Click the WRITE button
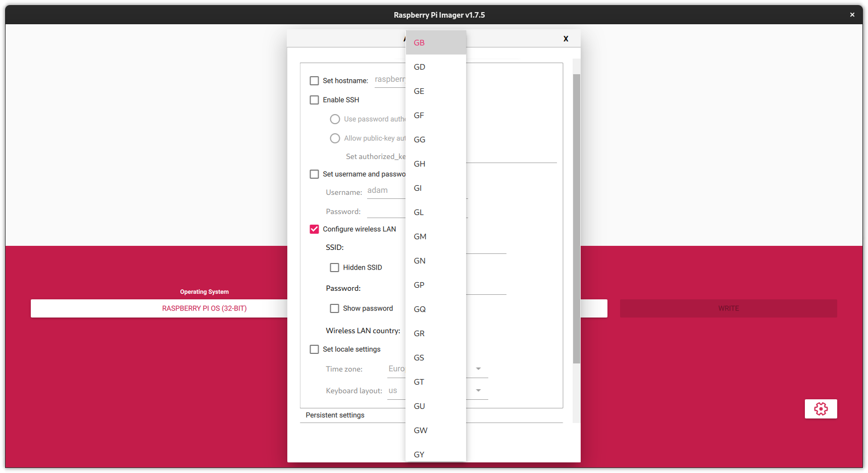 (x=728, y=308)
